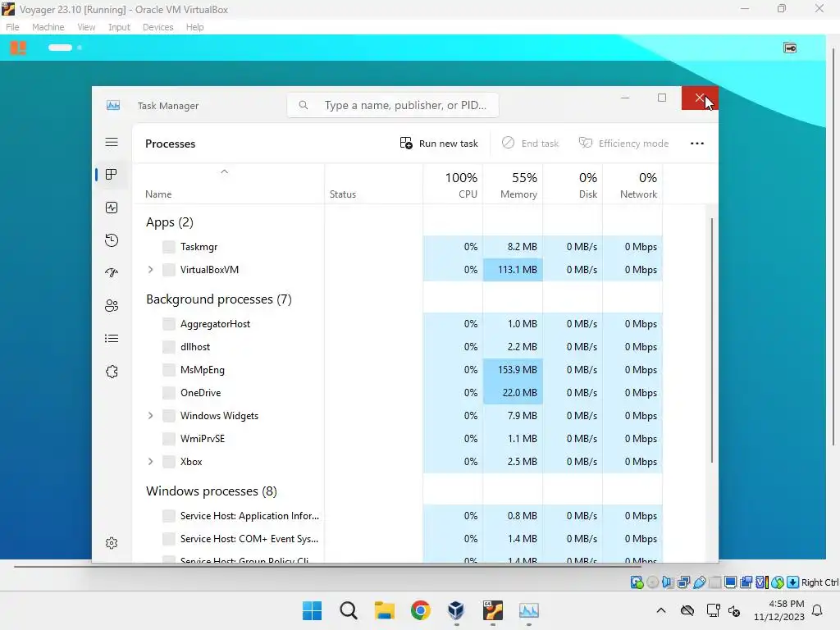Open Google Chrome from the taskbar
This screenshot has height=630, width=840.
(421, 610)
